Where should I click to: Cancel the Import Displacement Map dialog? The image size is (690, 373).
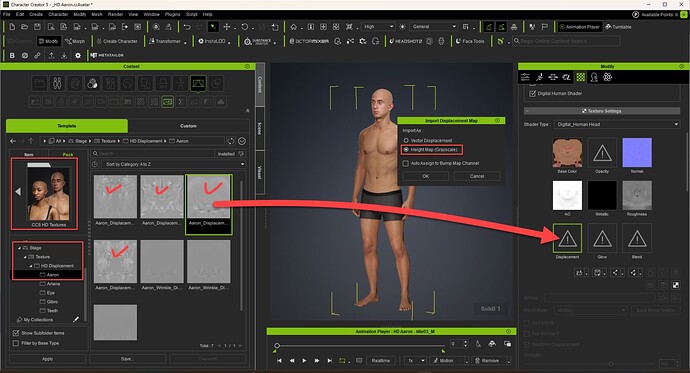tap(477, 176)
